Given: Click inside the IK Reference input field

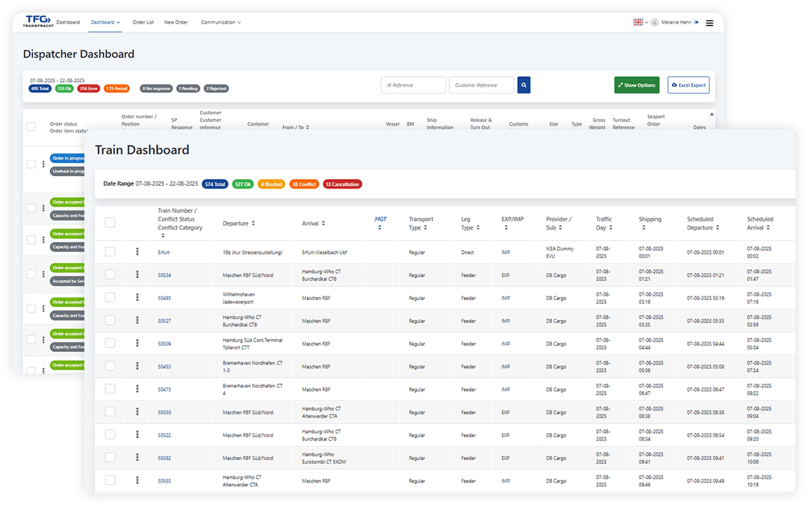Looking at the screenshot, I should click(413, 84).
